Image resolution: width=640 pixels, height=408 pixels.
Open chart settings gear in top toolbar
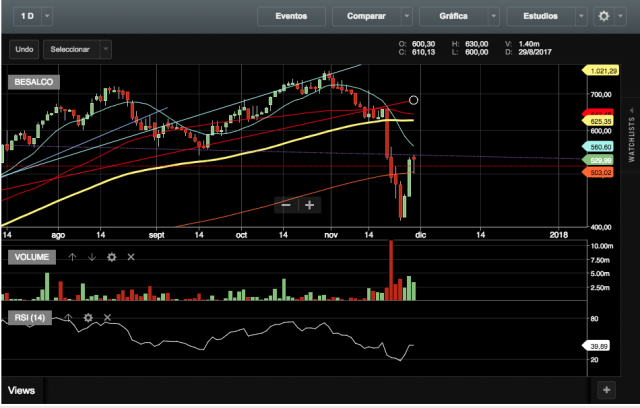click(x=604, y=16)
